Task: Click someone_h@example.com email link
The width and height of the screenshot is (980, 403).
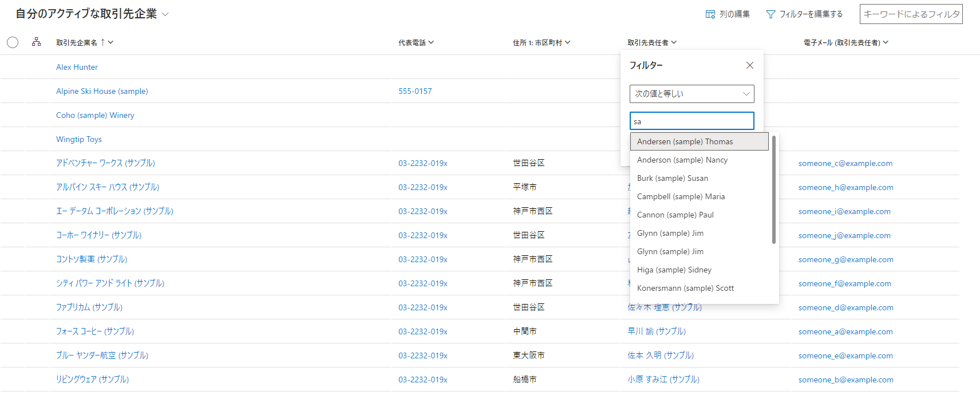Action: 846,187
